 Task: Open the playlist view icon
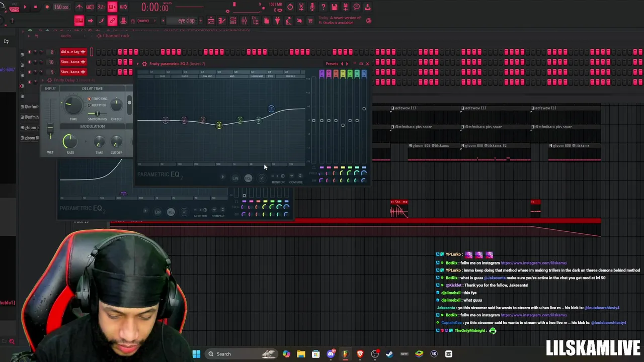pyautogui.click(x=211, y=21)
